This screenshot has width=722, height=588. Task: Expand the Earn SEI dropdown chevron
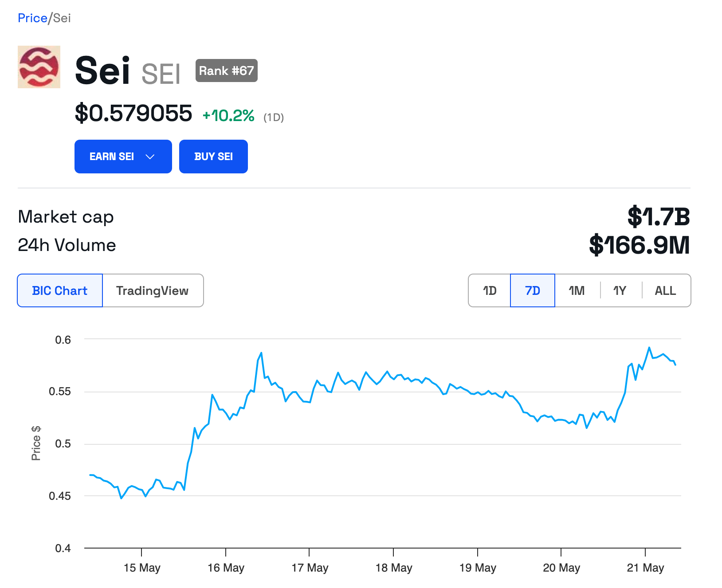point(150,157)
